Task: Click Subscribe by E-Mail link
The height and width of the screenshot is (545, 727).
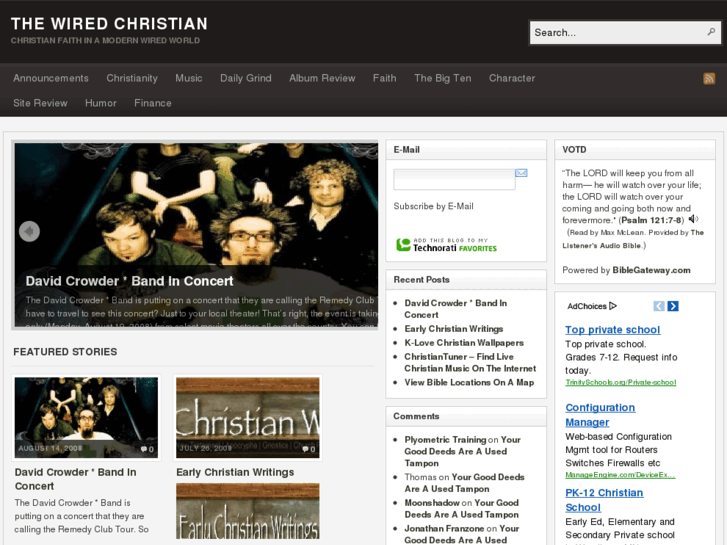Action: pos(434,206)
